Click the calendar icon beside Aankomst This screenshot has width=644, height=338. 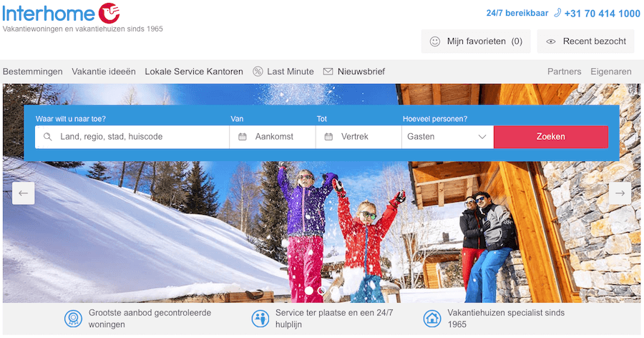tap(243, 137)
